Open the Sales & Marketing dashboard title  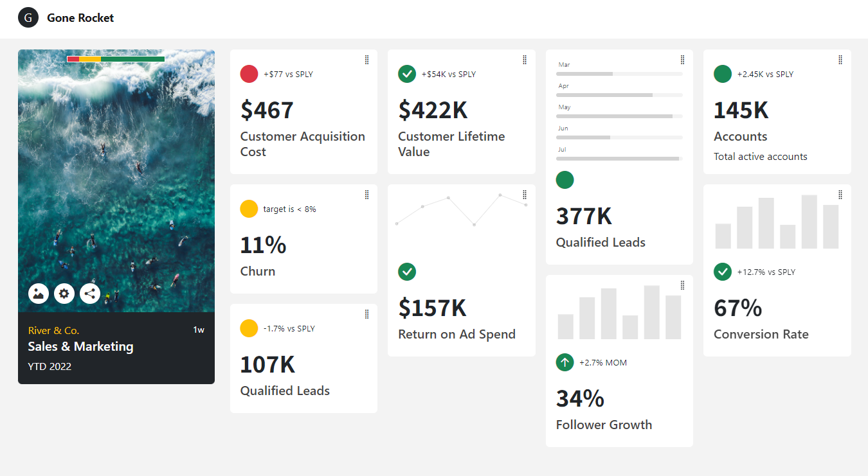click(x=80, y=346)
